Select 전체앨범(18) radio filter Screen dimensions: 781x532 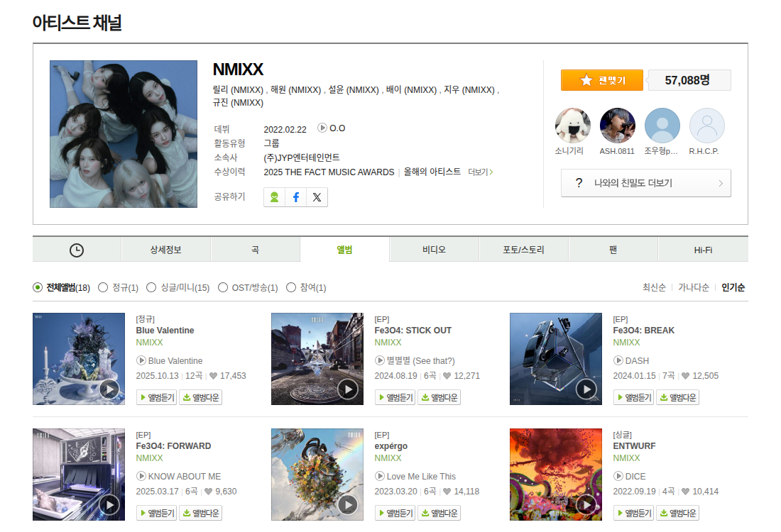pos(38,287)
